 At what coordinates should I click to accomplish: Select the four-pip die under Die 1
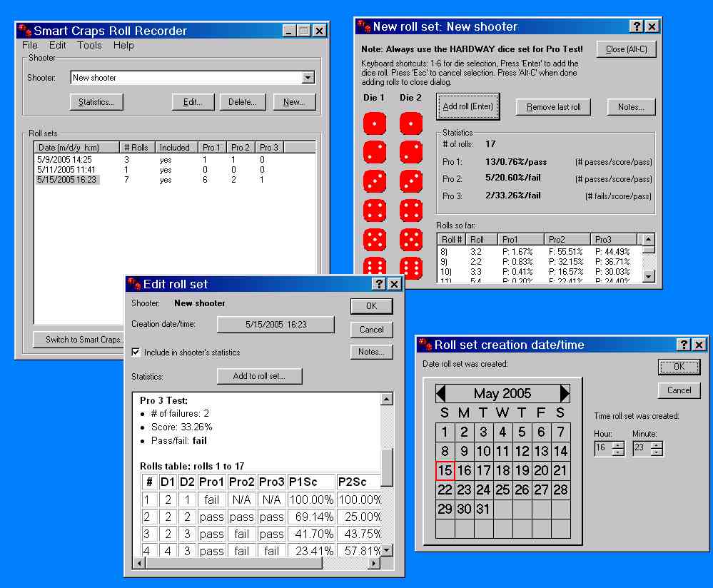pyautogui.click(x=374, y=211)
